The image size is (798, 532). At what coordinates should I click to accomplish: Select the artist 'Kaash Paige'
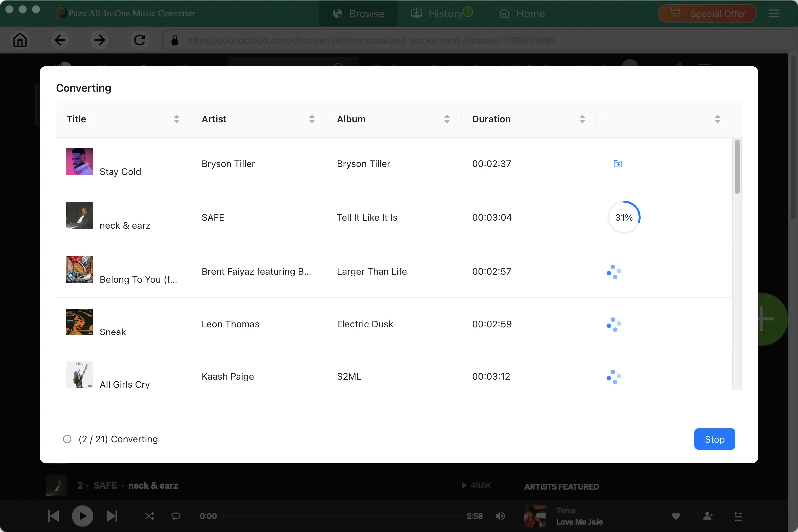[x=228, y=377]
